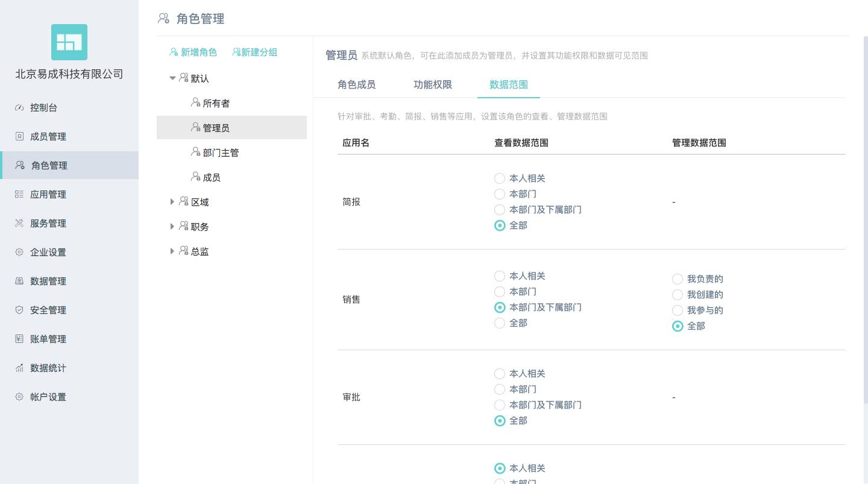Click the 管理员 role icon in the tree
The width and height of the screenshot is (868, 484).
196,128
